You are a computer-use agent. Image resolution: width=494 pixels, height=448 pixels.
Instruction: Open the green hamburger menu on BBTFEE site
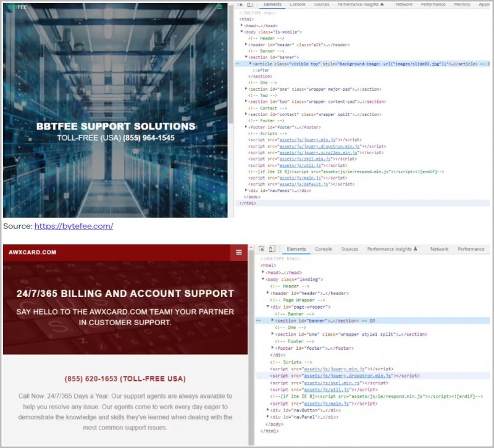[219, 7]
